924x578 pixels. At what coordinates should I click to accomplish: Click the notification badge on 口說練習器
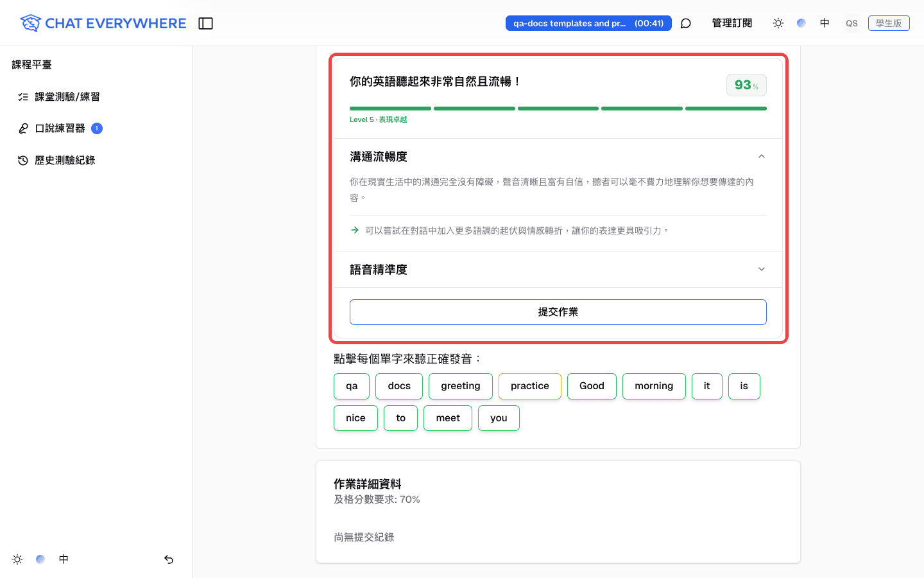coord(97,128)
